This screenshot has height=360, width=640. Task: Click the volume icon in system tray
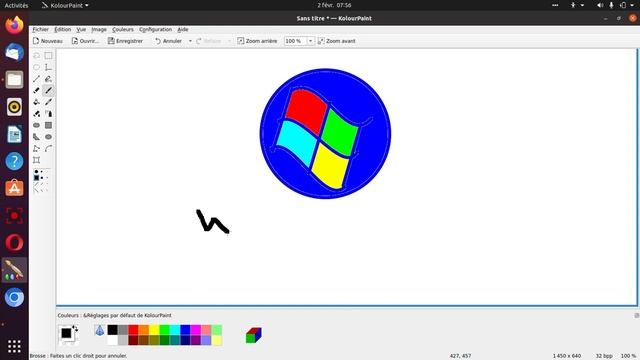(x=600, y=5)
